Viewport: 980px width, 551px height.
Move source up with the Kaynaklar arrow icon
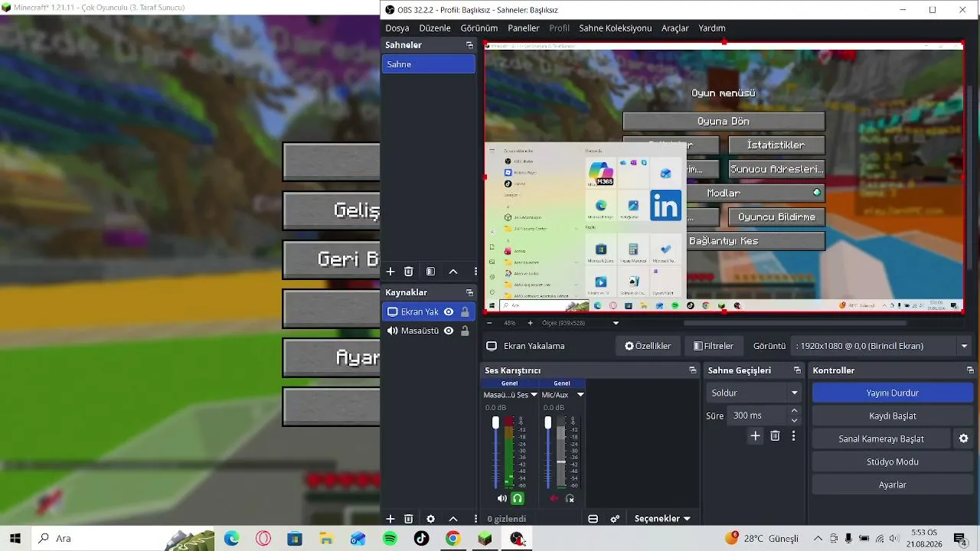(x=453, y=519)
